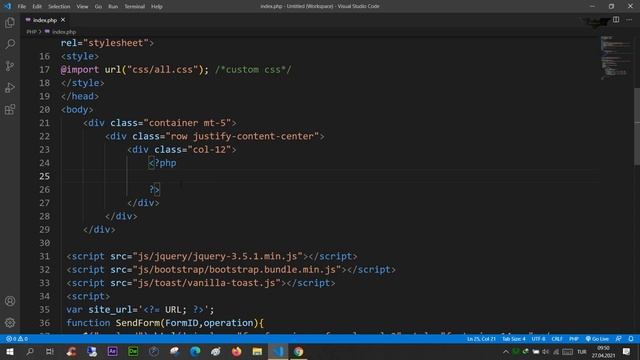Click line number 31 in the gutter
The image size is (640, 360).
click(44, 256)
